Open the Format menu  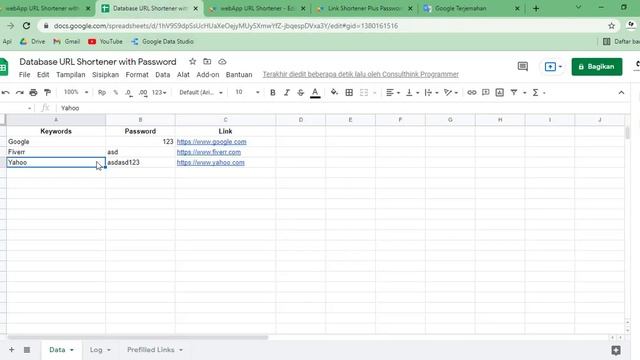tap(137, 75)
